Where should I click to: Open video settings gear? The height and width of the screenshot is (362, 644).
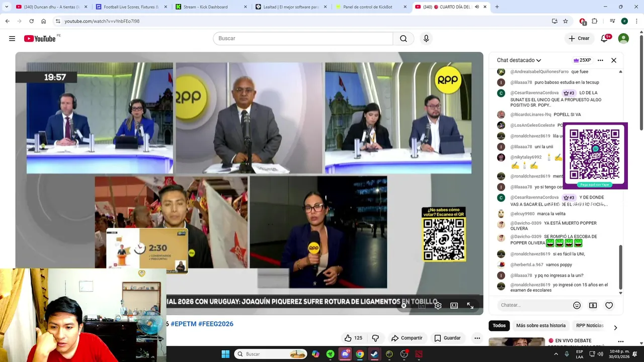438,305
